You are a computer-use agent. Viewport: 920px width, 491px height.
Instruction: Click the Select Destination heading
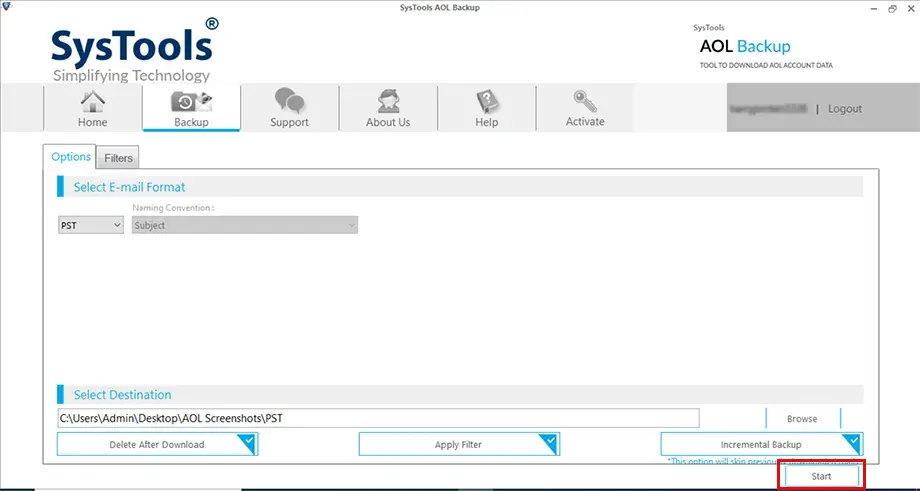point(122,395)
